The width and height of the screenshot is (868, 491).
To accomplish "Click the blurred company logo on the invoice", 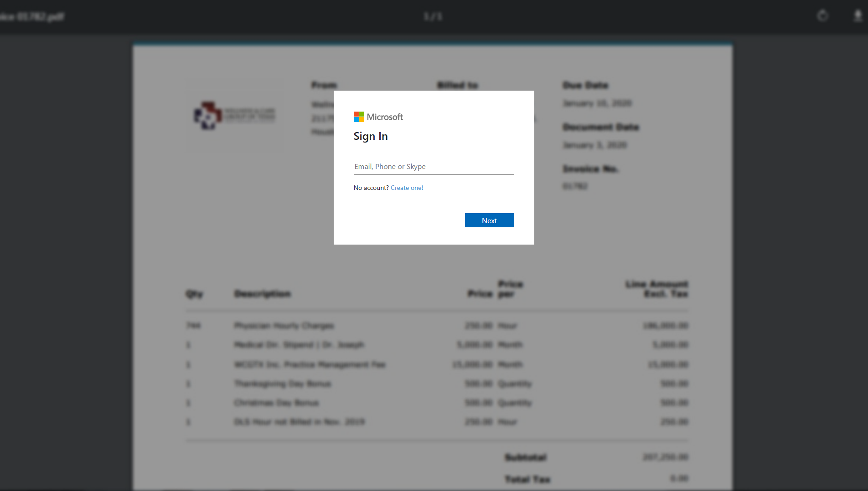I will pyautogui.click(x=234, y=115).
